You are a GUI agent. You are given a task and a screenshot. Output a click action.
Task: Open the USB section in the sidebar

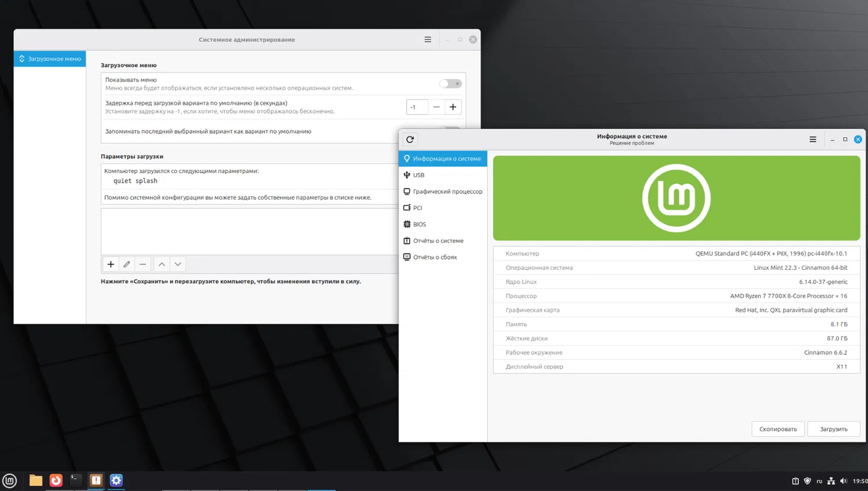click(443, 175)
